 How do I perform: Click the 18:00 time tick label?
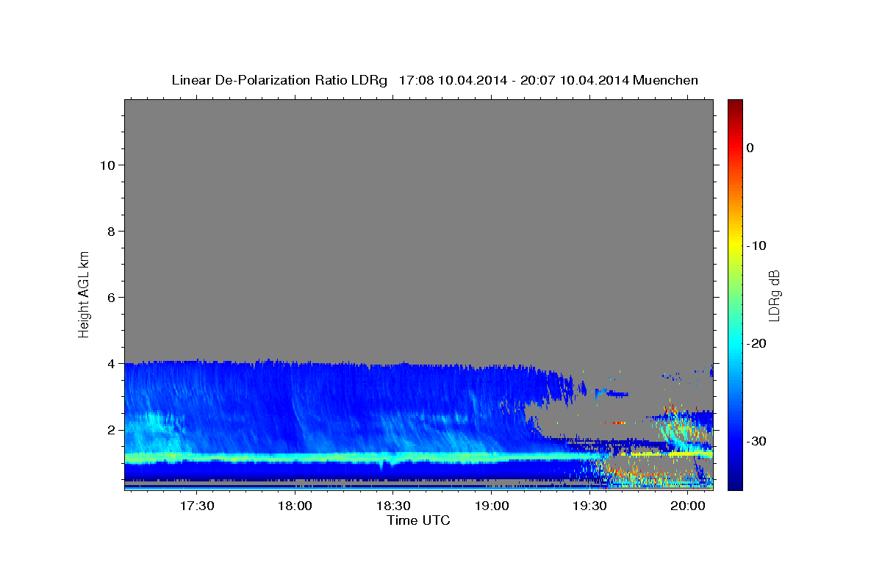click(x=295, y=506)
